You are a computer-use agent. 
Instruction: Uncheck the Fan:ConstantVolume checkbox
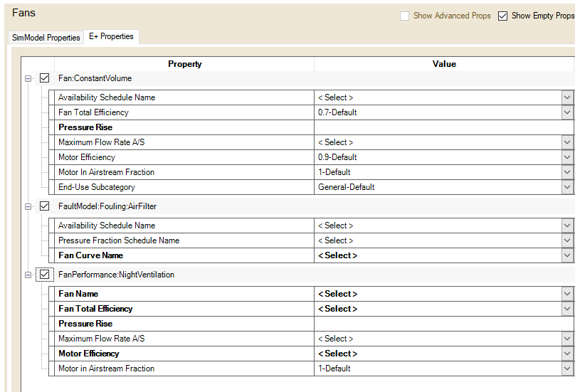tap(45, 78)
